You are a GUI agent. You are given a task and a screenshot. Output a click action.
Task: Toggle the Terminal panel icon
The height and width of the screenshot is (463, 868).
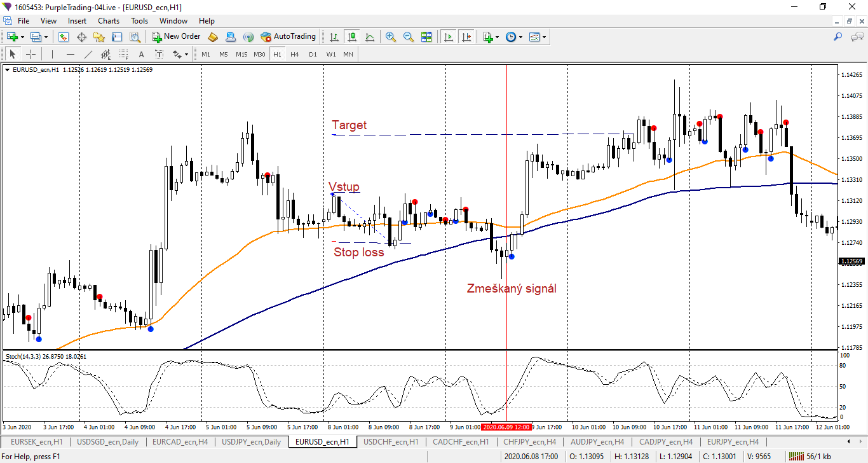[117, 37]
